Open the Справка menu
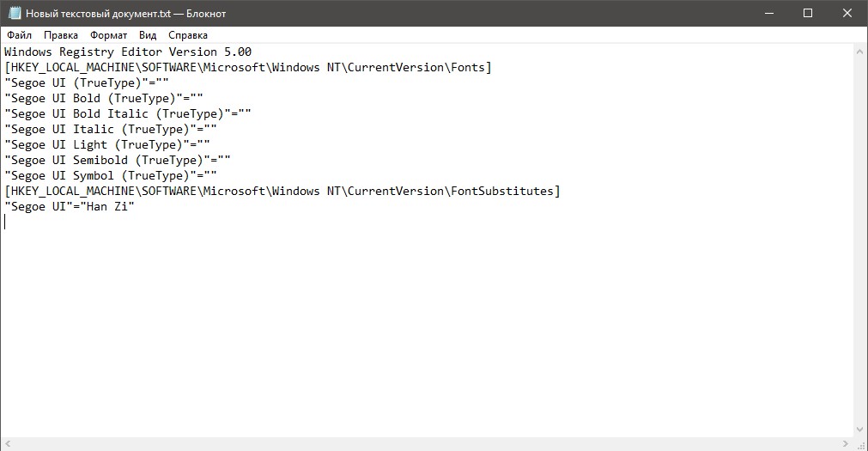The height and width of the screenshot is (451, 868). [x=188, y=35]
